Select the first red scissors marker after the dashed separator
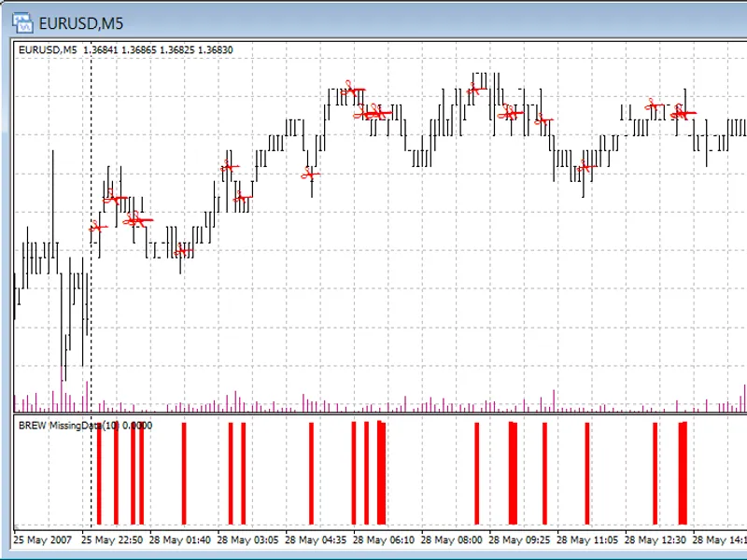The width and height of the screenshot is (747, 560). 98,227
